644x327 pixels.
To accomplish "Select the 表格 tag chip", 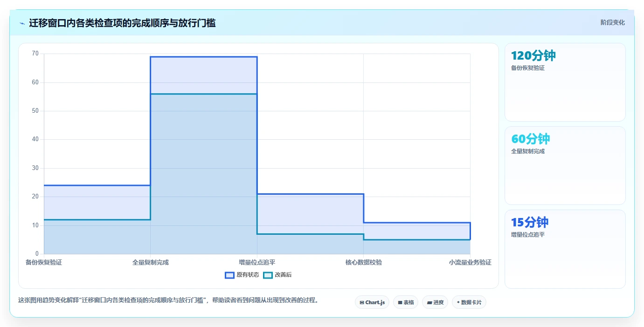I will 406,302.
